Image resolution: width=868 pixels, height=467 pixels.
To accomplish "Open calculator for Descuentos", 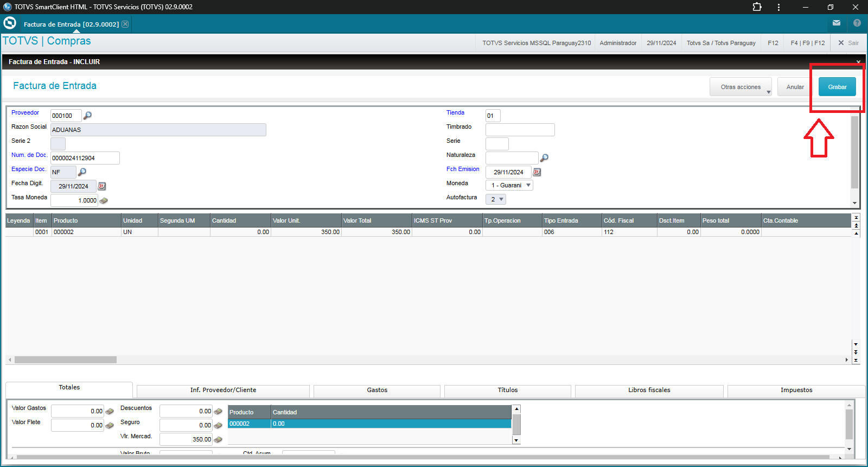I will (x=218, y=411).
